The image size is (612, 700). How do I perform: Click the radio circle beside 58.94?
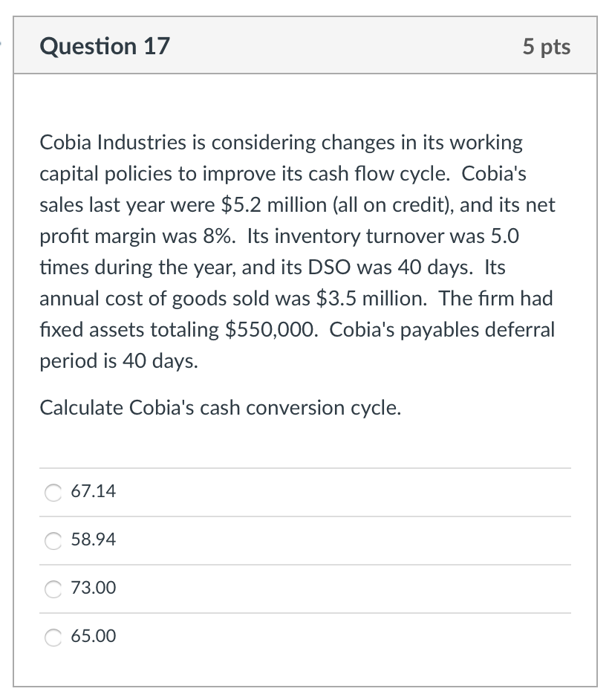[x=52, y=540]
